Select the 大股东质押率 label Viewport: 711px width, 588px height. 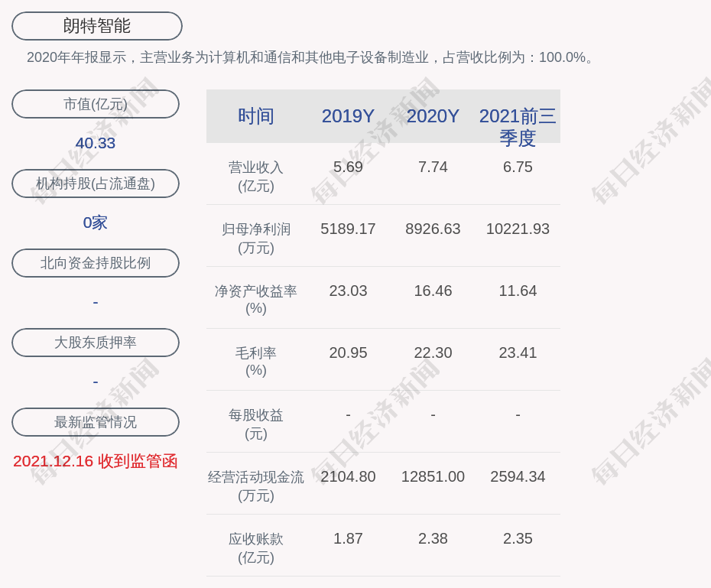96,343
